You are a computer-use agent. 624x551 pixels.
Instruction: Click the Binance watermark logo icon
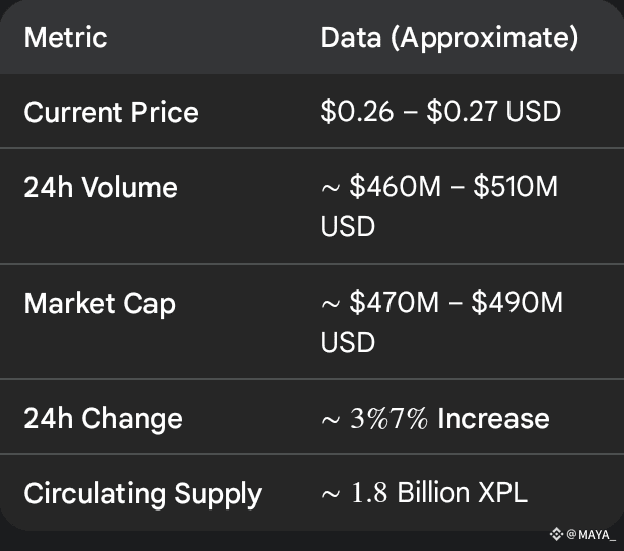(557, 534)
